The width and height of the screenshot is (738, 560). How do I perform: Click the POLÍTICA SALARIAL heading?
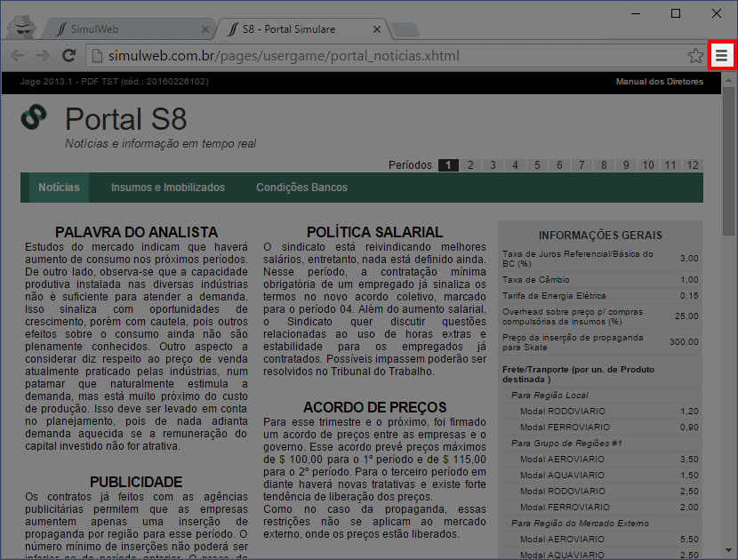(x=374, y=232)
